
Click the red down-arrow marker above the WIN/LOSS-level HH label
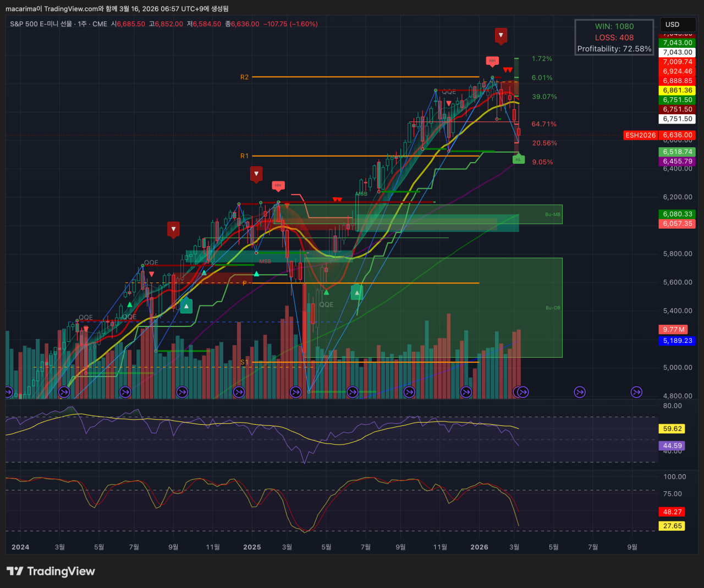(501, 36)
